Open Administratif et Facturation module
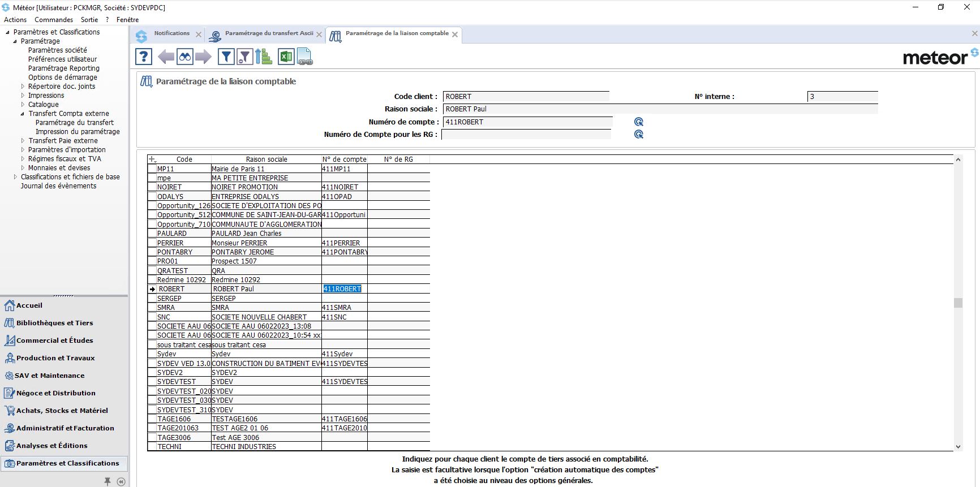 pyautogui.click(x=64, y=428)
